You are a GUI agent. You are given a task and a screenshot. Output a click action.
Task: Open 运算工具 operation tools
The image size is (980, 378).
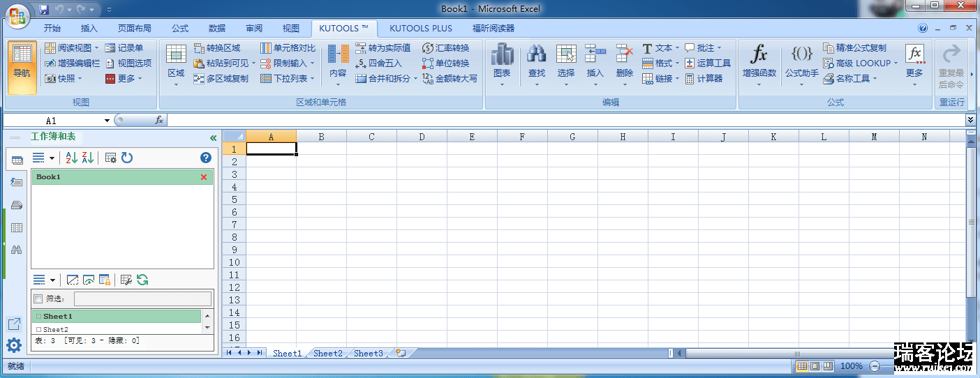click(x=708, y=63)
